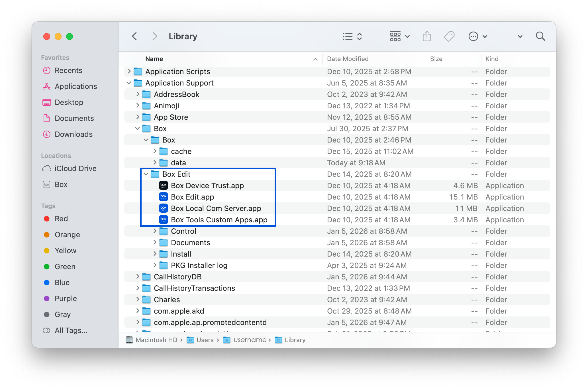The image size is (588, 390).
Task: Sort by Date Modified column
Action: (348, 59)
